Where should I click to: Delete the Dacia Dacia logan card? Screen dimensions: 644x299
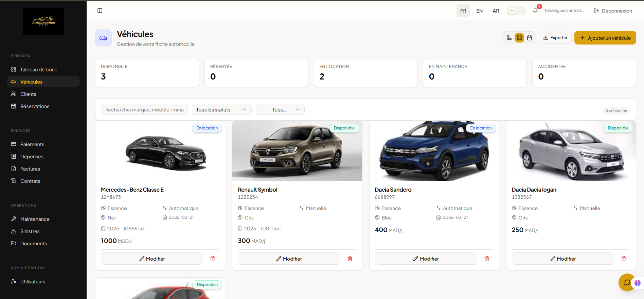click(x=624, y=259)
